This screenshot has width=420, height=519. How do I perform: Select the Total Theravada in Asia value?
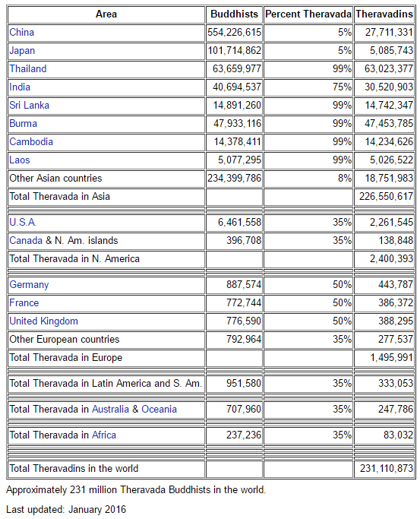(x=384, y=197)
